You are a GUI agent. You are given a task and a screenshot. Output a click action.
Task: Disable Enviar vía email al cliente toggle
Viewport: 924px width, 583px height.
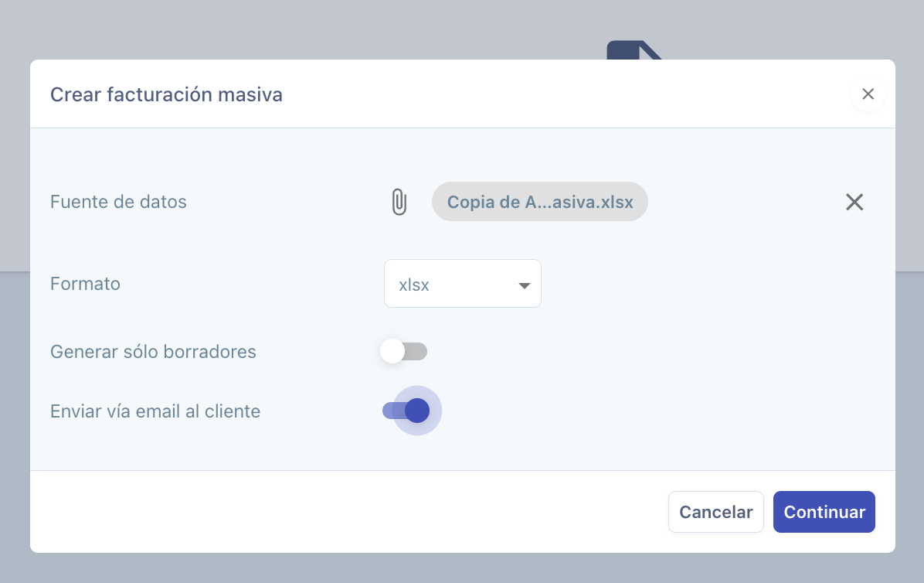point(406,411)
